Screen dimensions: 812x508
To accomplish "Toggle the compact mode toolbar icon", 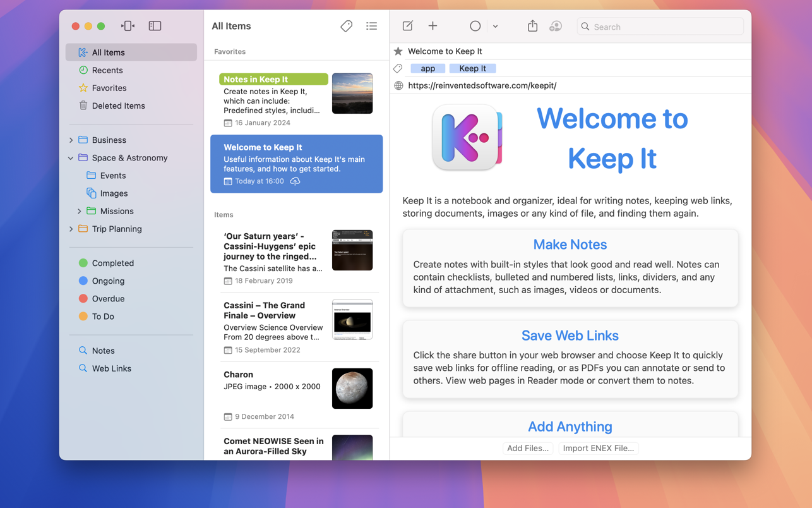I will pos(128,26).
